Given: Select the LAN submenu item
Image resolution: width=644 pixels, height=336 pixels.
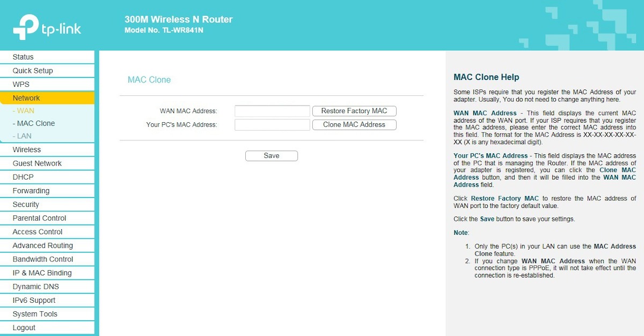Looking at the screenshot, I should click(23, 136).
